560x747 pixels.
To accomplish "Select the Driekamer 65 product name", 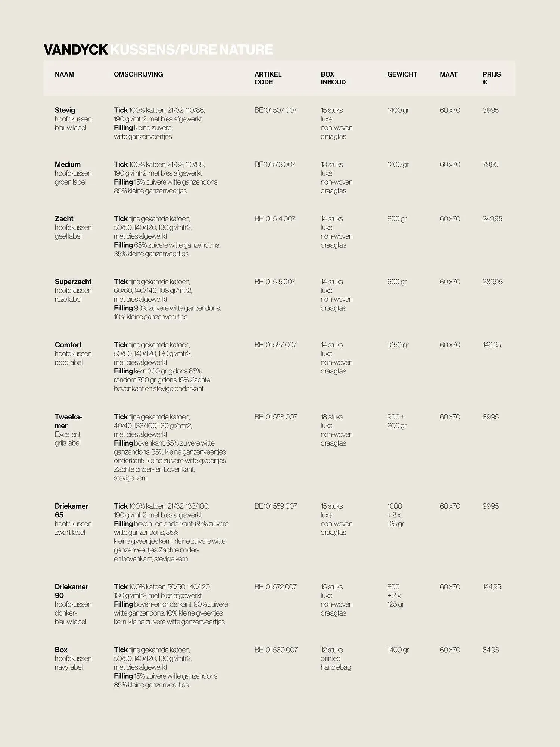I will click(x=71, y=510).
